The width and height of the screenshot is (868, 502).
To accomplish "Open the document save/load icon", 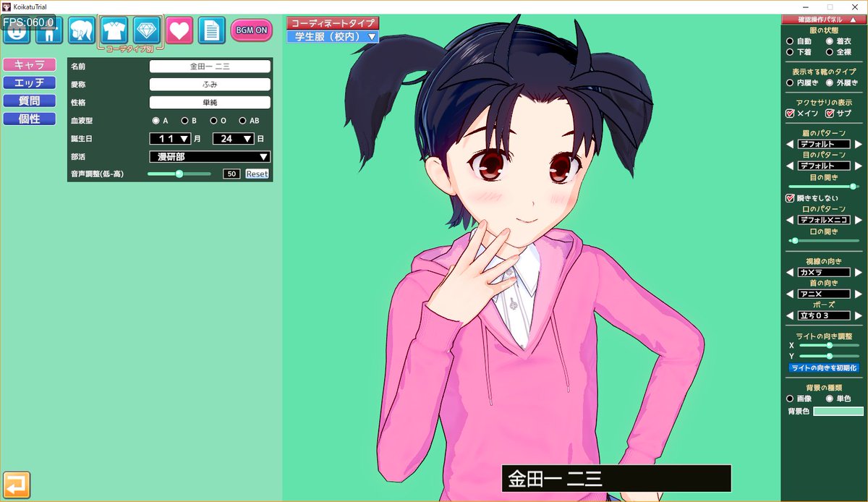I will [x=212, y=30].
